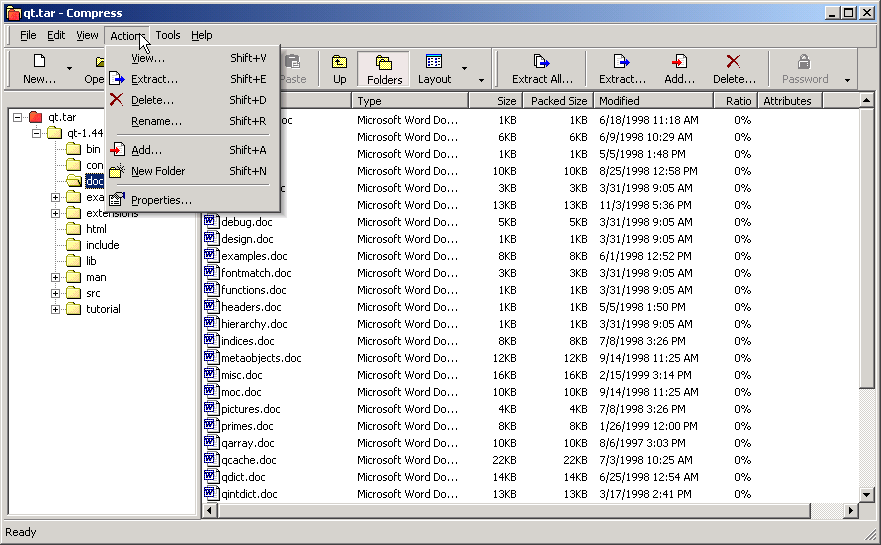
Task: Sort by the Attributes column header
Action: pyautogui.click(x=789, y=101)
